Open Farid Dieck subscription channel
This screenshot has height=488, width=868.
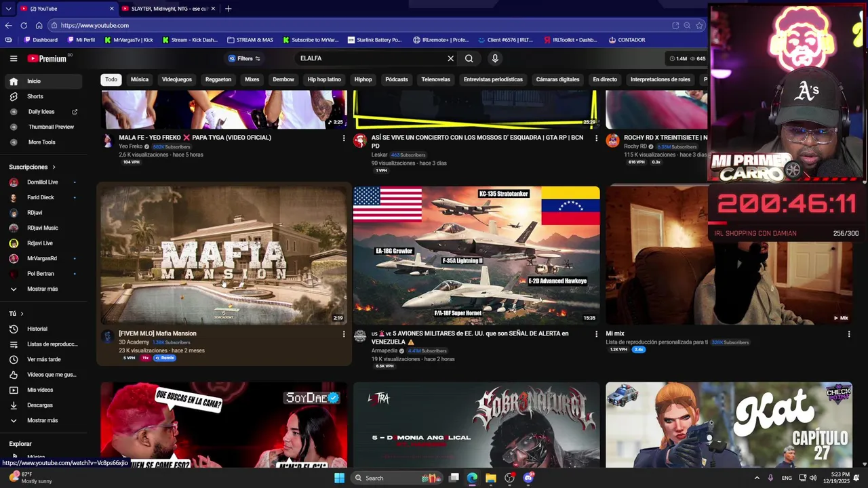pos(43,197)
